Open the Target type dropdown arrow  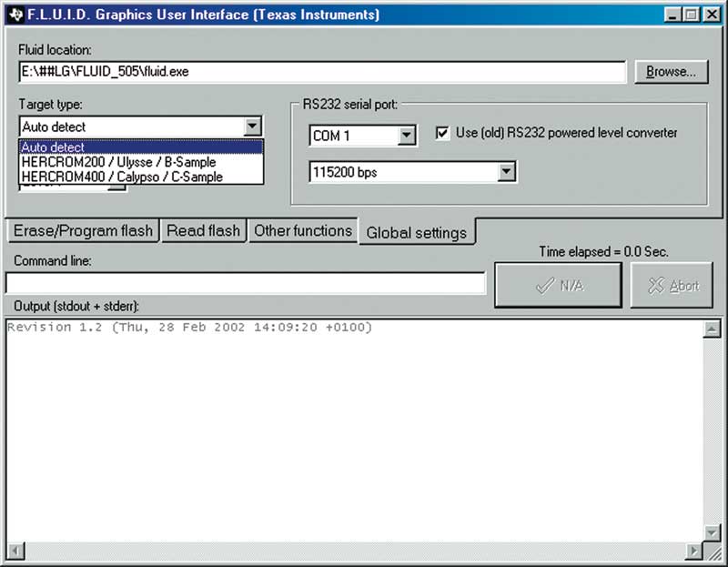pyautogui.click(x=253, y=126)
